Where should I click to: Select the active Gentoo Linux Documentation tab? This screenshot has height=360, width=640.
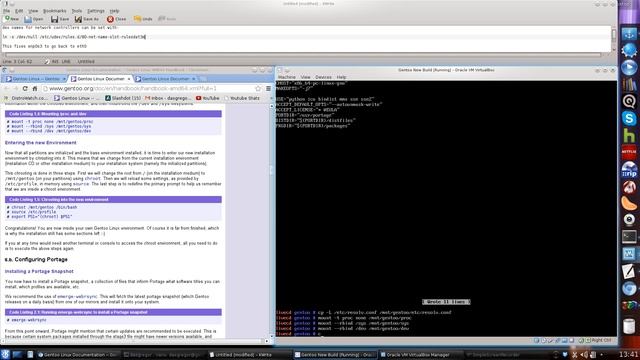(100, 79)
